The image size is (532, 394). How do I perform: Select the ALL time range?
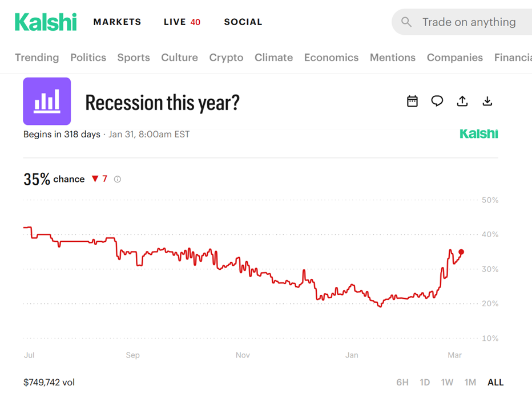point(495,382)
